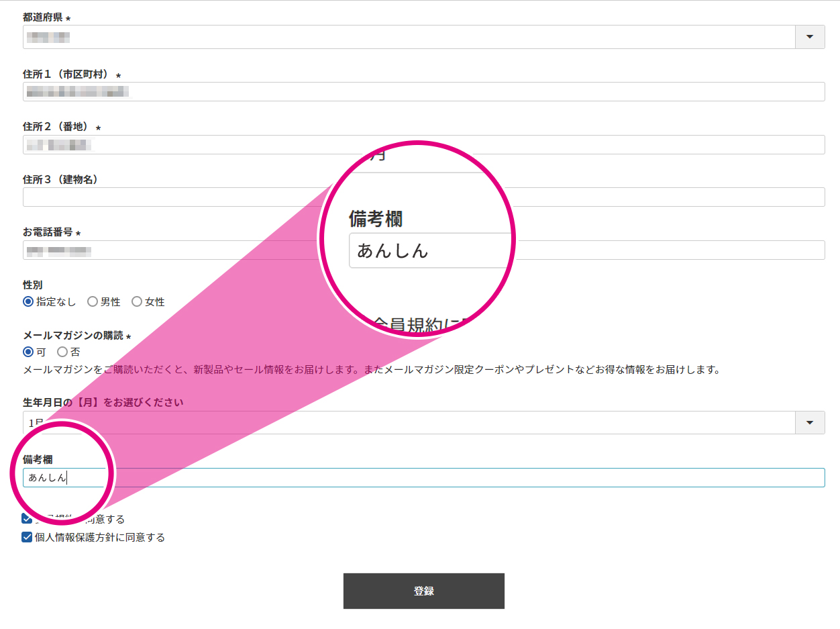This screenshot has height=629, width=840.
Task: Select 可 for mail magazine subscription
Action: (28, 352)
